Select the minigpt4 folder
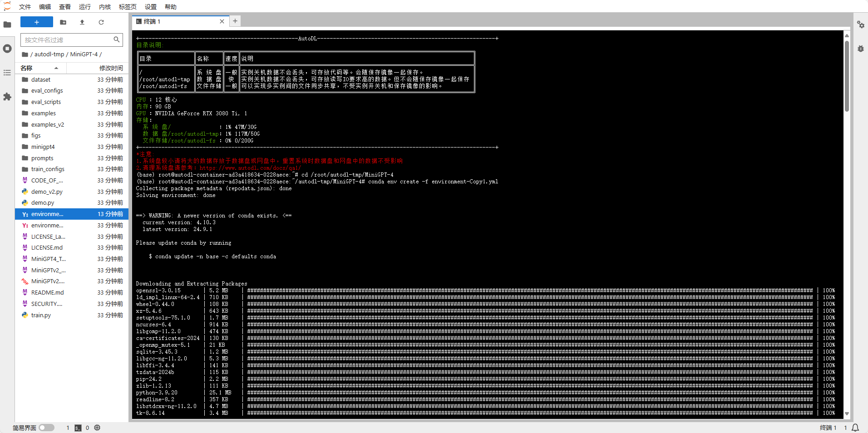Viewport: 868px width, 433px height. click(72, 147)
